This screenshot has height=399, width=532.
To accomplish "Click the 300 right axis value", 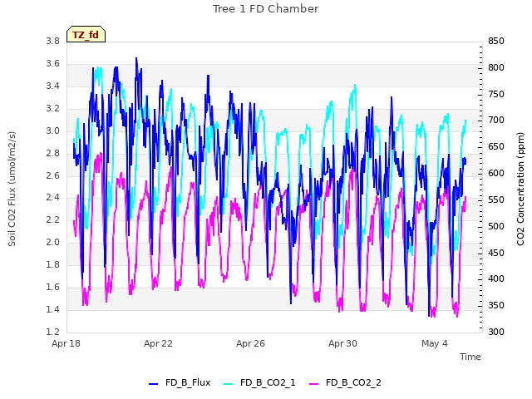I will [496, 332].
